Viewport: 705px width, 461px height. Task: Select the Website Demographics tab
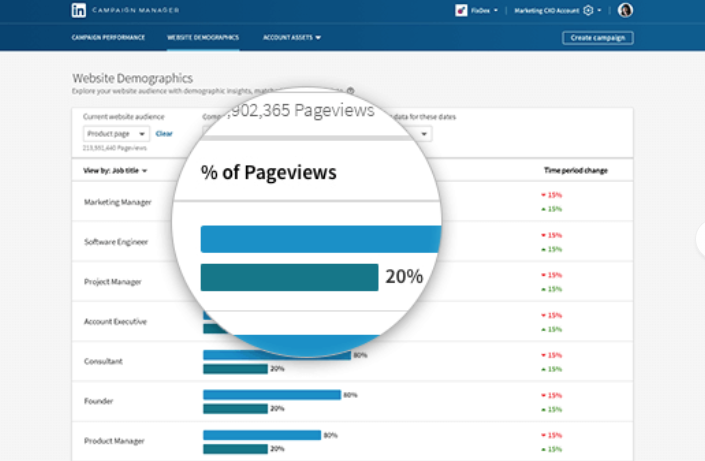click(203, 38)
